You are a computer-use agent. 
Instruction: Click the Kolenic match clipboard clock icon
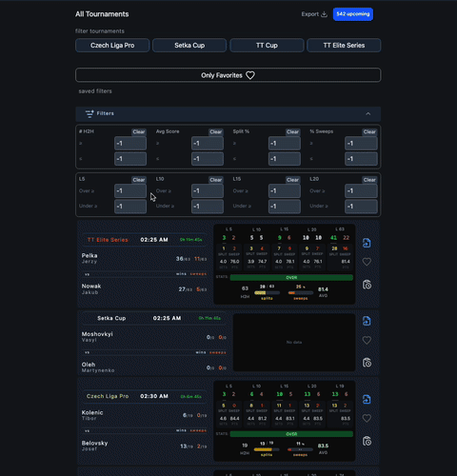click(367, 441)
